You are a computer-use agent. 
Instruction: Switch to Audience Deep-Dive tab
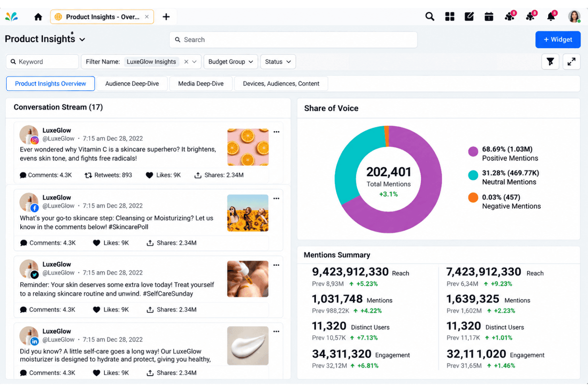(x=132, y=83)
